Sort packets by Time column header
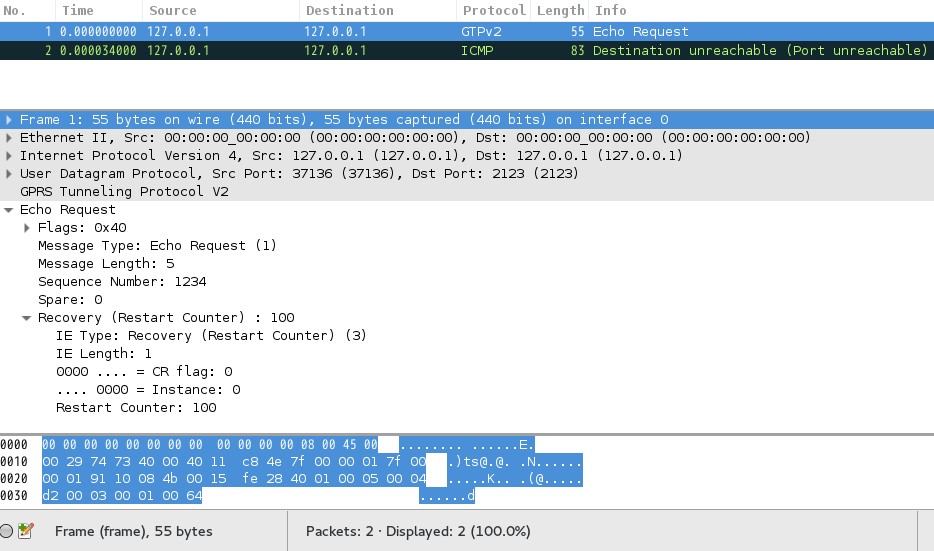The height and width of the screenshot is (551, 934). tap(99, 11)
